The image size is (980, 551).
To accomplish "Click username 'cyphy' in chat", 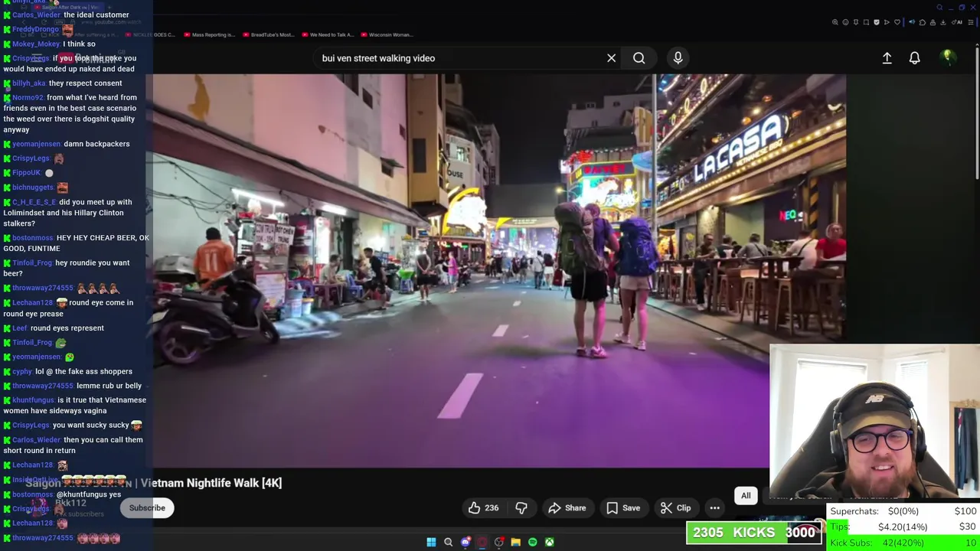I will (22, 372).
